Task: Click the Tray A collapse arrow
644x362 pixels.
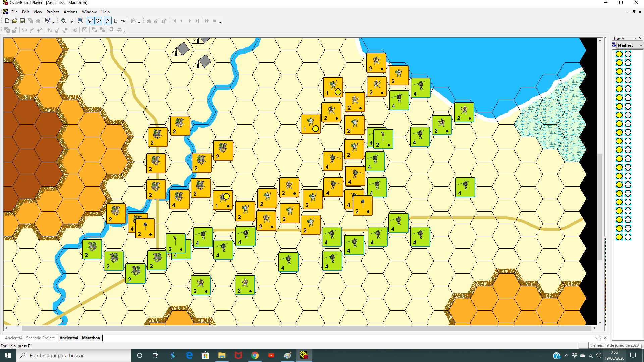Action: click(635, 38)
